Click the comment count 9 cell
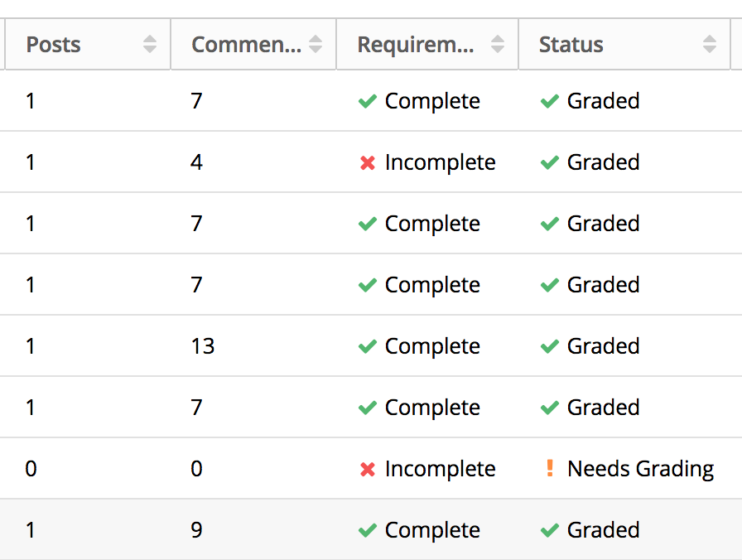 tap(196, 530)
